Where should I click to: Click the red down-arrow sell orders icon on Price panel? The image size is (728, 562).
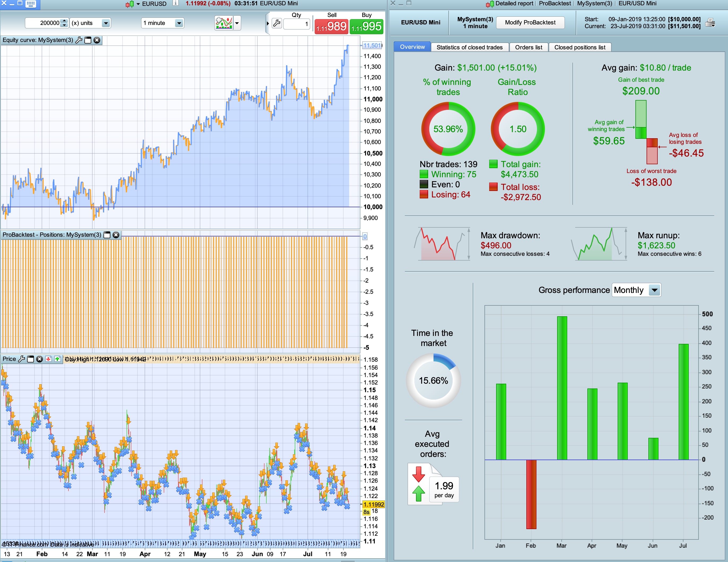coord(48,359)
